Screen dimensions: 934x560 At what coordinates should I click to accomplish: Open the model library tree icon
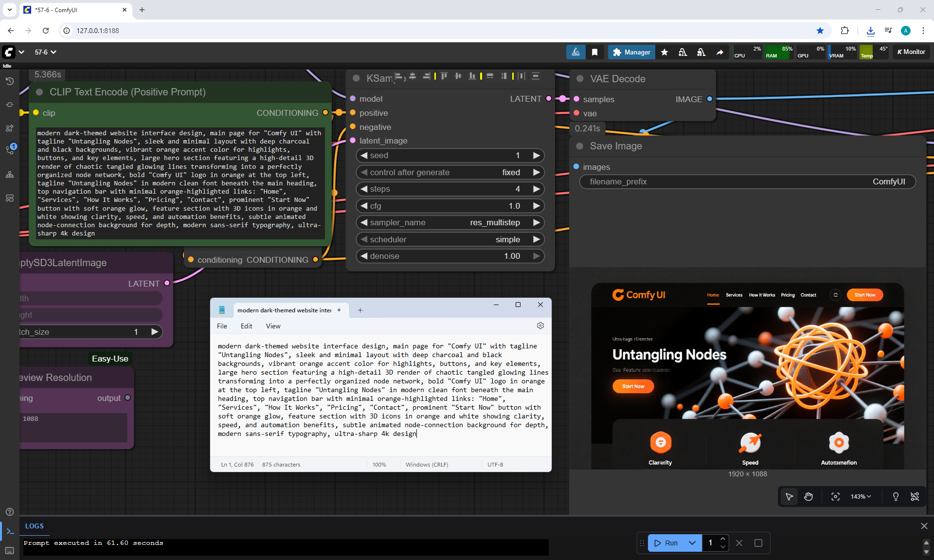[x=10, y=175]
